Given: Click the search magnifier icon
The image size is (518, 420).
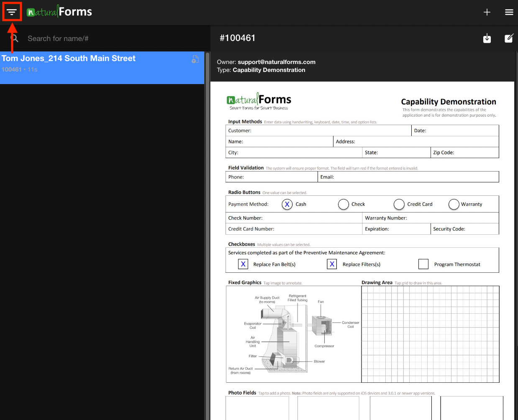Looking at the screenshot, I should point(14,38).
